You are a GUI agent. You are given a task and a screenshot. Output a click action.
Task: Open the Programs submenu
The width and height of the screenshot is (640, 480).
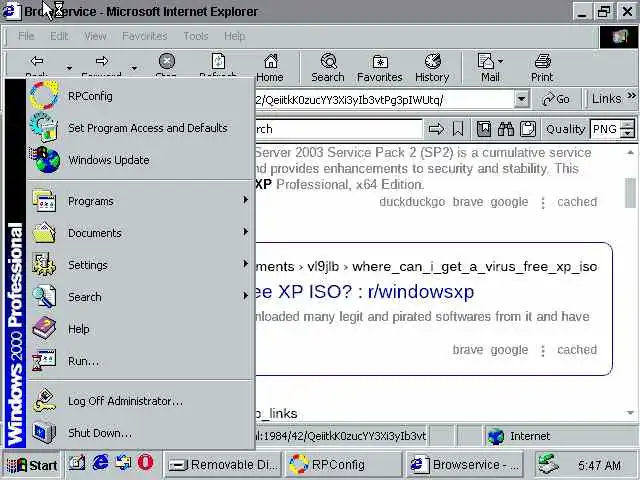click(140, 201)
